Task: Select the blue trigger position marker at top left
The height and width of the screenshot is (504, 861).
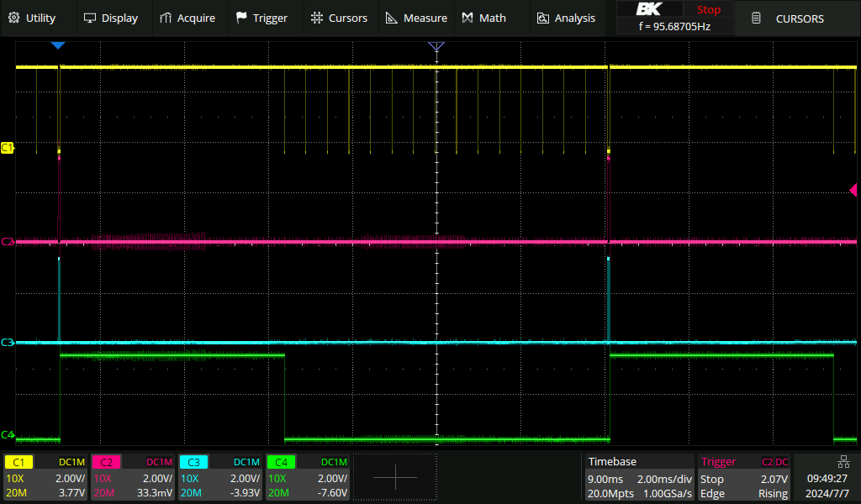Action: pyautogui.click(x=58, y=45)
